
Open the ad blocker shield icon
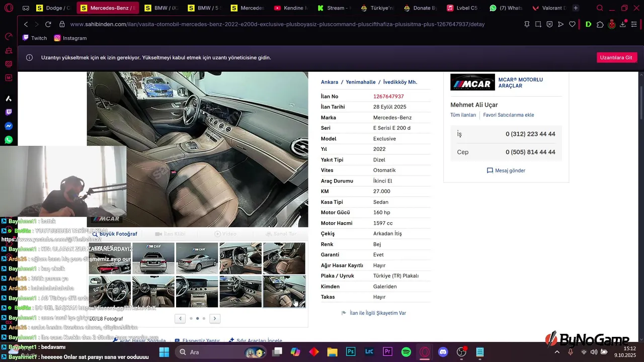[x=549, y=24]
